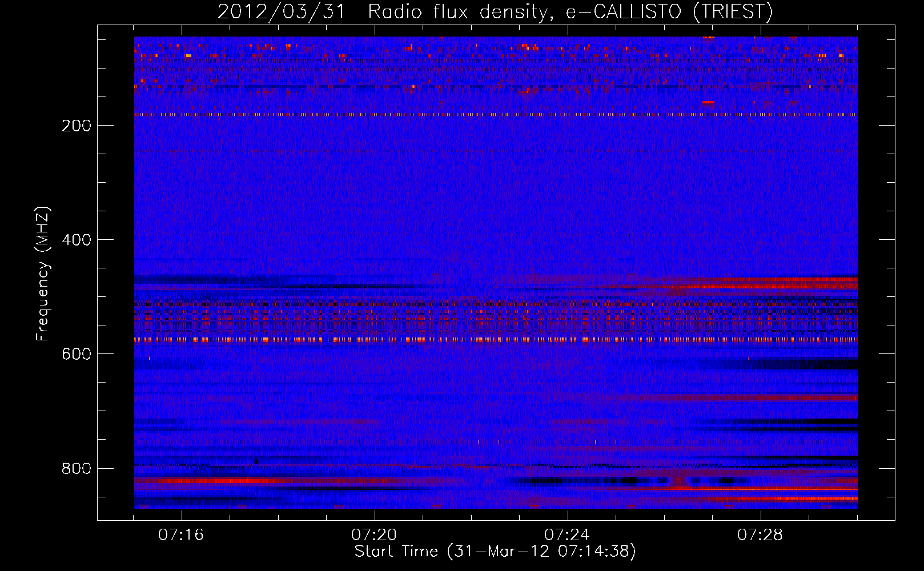This screenshot has width=924, height=571.
Task: Click the '07:16' time axis label
Action: [181, 535]
